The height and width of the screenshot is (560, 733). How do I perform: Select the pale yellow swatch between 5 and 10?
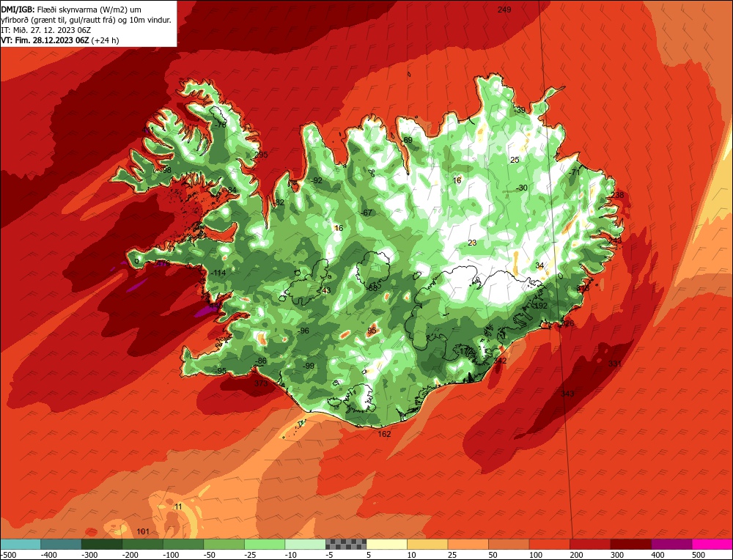tap(386, 544)
